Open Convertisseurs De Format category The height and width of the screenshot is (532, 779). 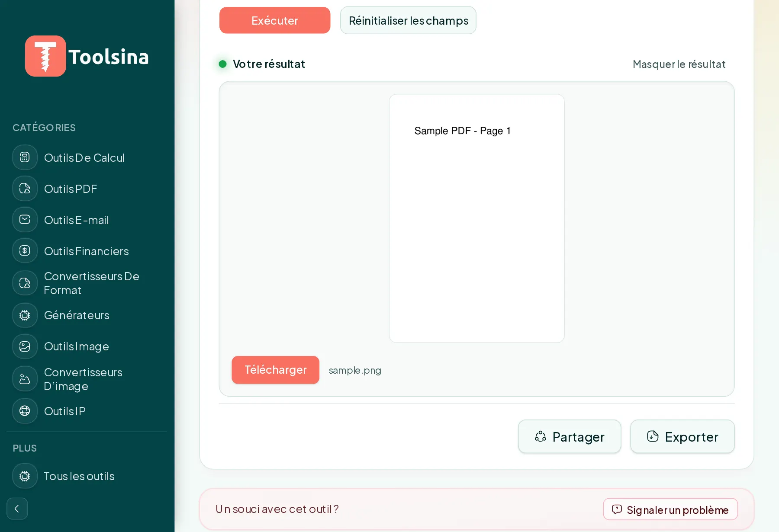tap(92, 283)
